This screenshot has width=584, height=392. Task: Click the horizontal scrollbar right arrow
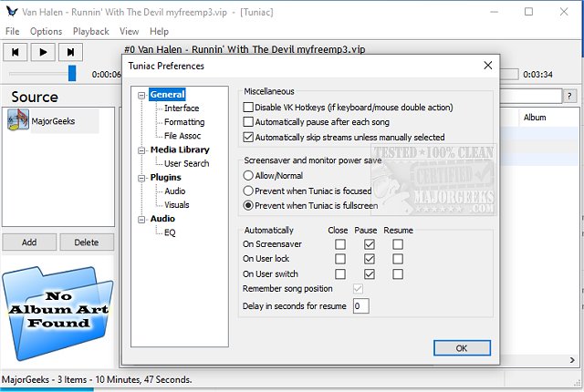pyautogui.click(x=572, y=360)
